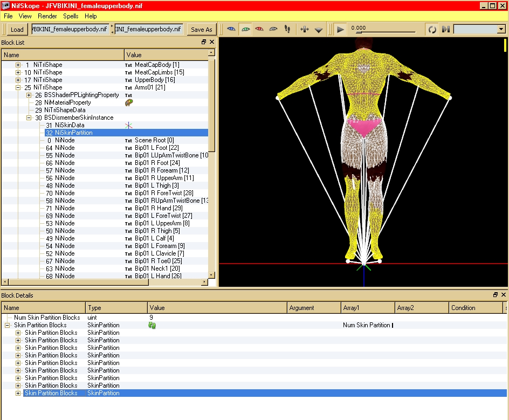Screen dimensions: 509x420
Task: Select the red eye view button
Action: click(x=259, y=29)
